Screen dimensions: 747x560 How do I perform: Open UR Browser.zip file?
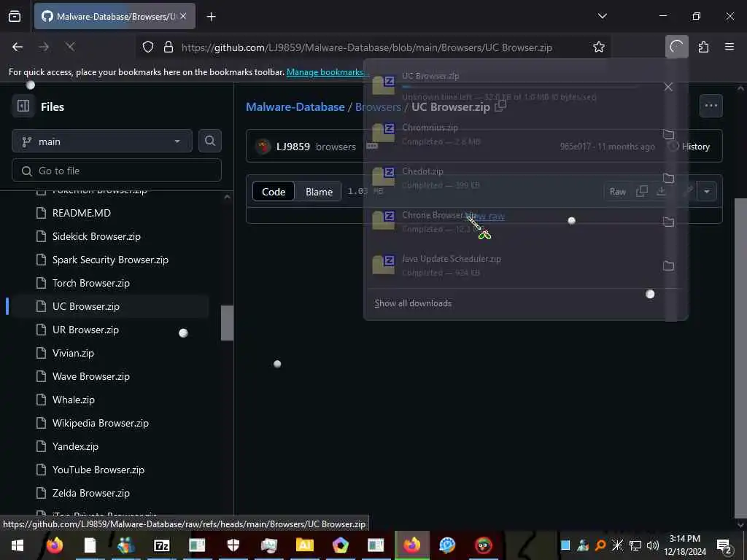pyautogui.click(x=85, y=330)
